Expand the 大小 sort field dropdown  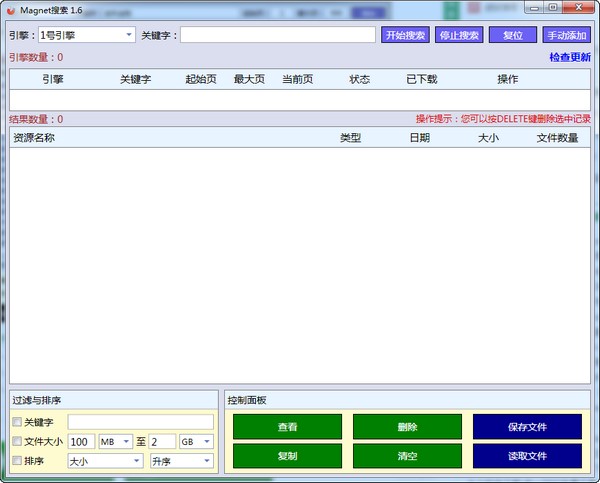point(105,461)
